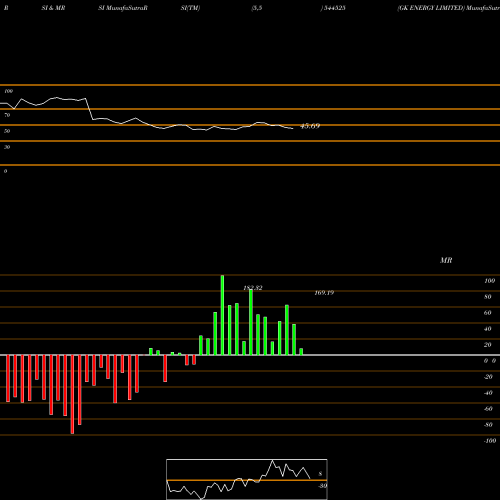The image size is (500, 500).
Task: Click the 169.19 value label
Action: (x=324, y=293)
